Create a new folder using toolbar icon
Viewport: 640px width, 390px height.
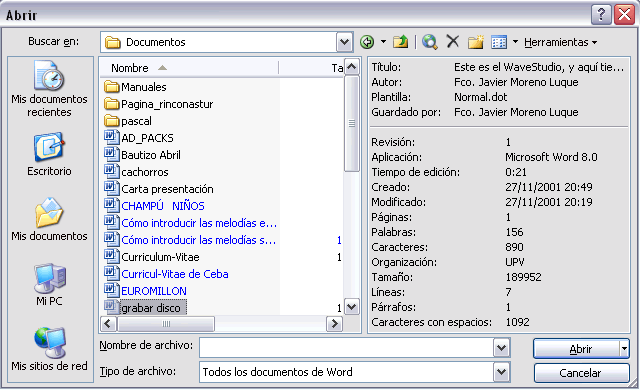(x=476, y=42)
